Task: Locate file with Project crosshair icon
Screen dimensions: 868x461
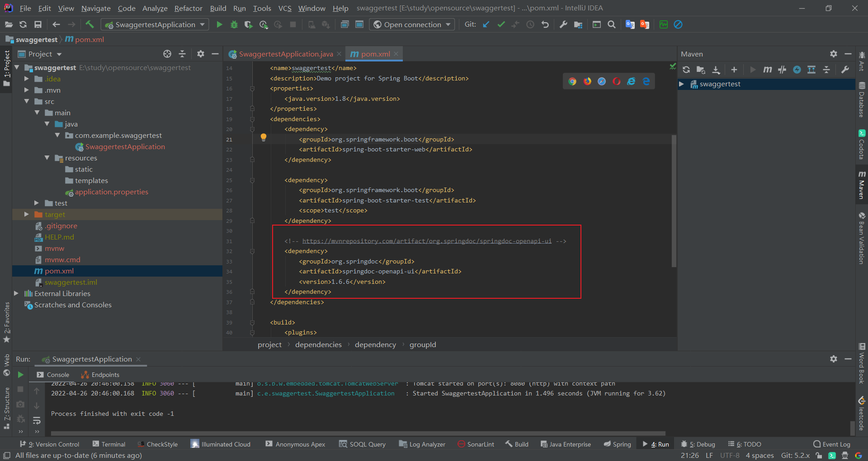Action: coord(167,54)
